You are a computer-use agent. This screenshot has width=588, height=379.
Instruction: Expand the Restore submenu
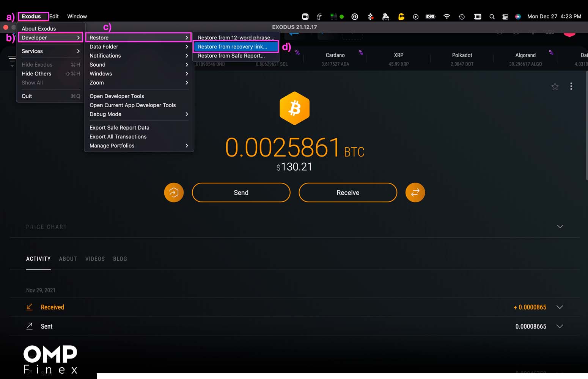(x=138, y=38)
